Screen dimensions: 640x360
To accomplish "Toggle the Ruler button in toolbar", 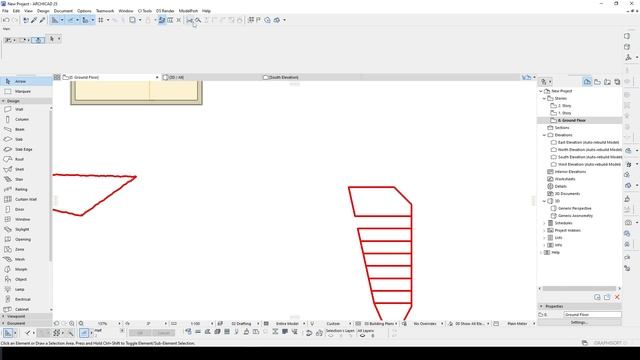I will (170, 20).
